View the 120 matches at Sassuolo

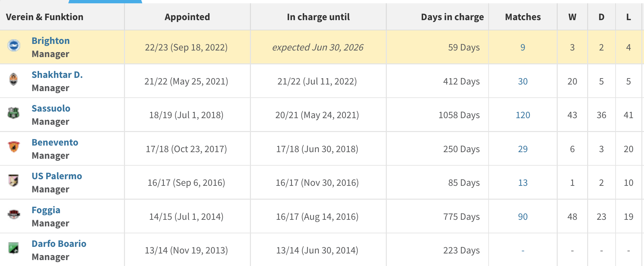click(523, 115)
